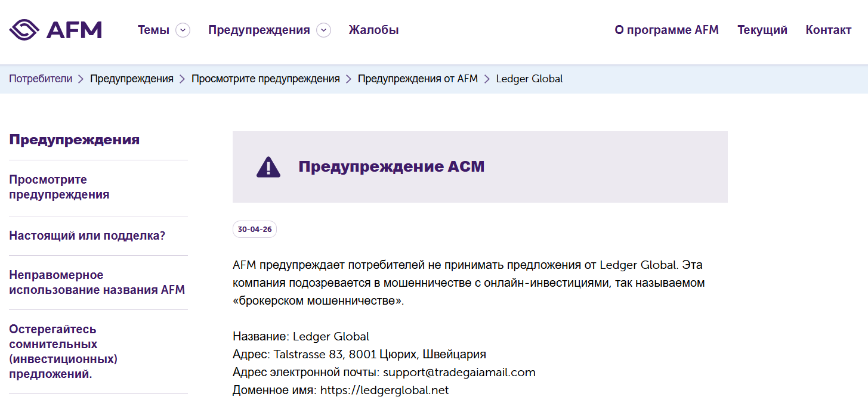Open О программе AFM
Viewport: 868px width, 403px height.
666,30
